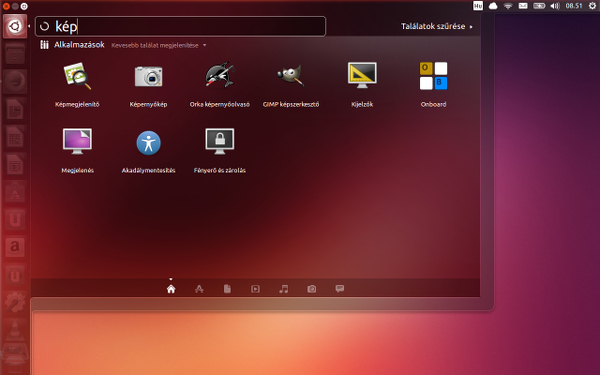The image size is (600, 375).
Task: Switch to the Files lens
Action: click(x=227, y=289)
